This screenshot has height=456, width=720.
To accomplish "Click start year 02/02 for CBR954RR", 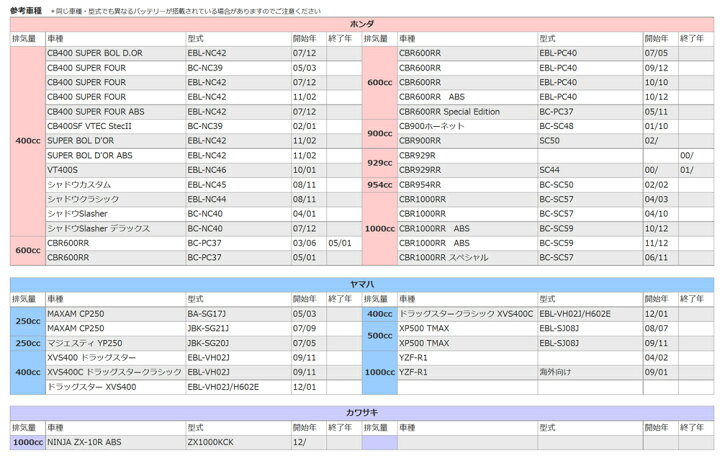I will [656, 185].
